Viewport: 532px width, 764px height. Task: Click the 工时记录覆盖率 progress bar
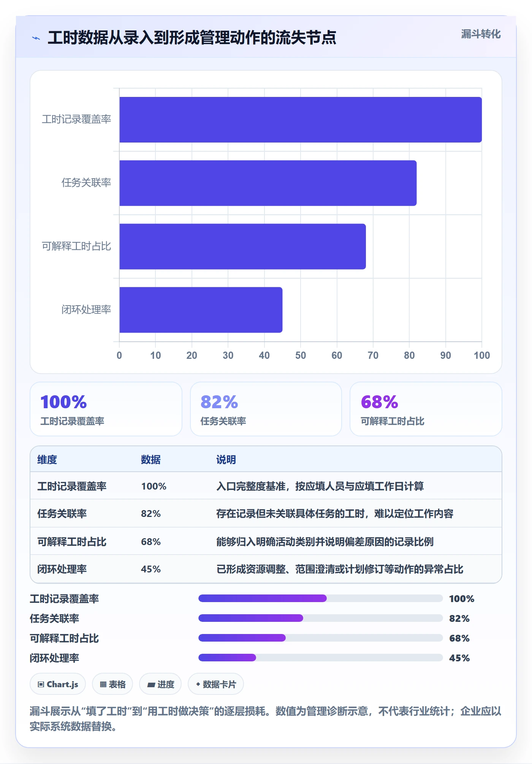[x=321, y=598]
